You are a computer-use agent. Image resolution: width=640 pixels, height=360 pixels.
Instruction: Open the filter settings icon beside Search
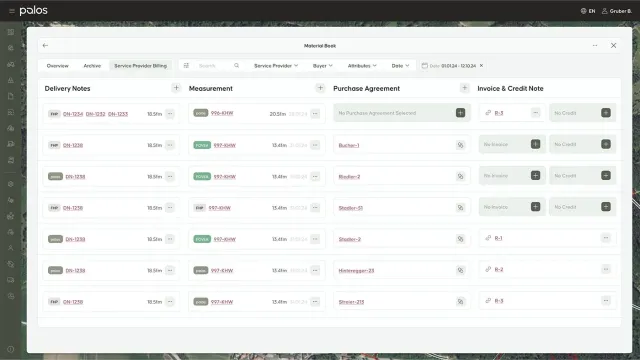[x=186, y=66]
